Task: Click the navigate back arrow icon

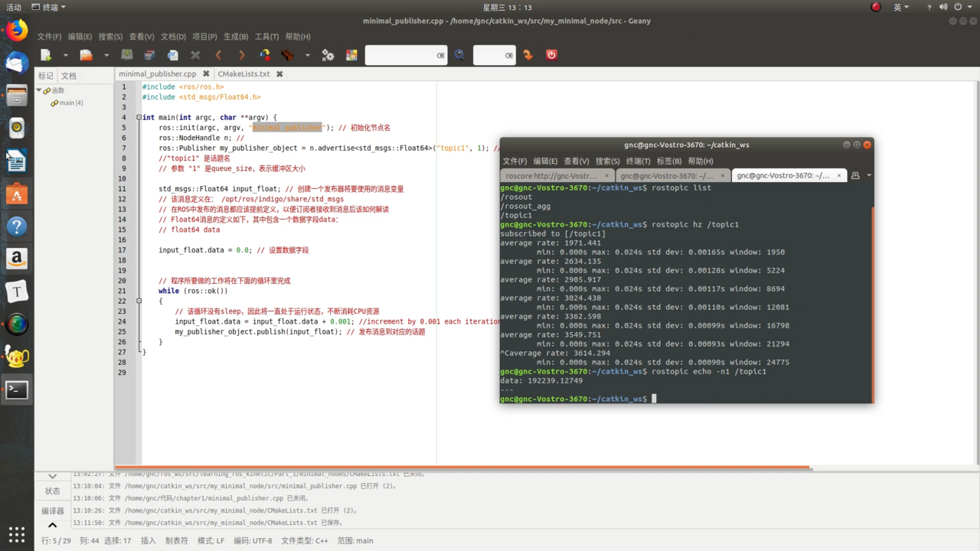Action: coord(219,55)
